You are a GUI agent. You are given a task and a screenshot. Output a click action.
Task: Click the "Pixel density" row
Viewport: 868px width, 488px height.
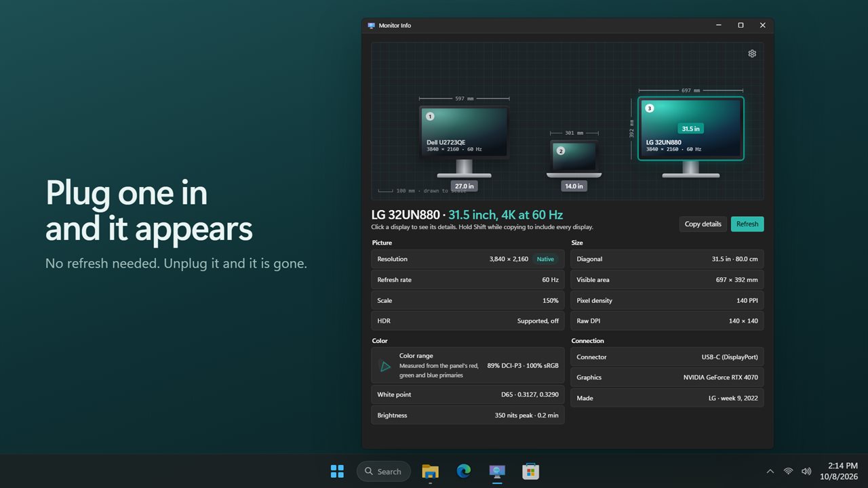tap(667, 300)
